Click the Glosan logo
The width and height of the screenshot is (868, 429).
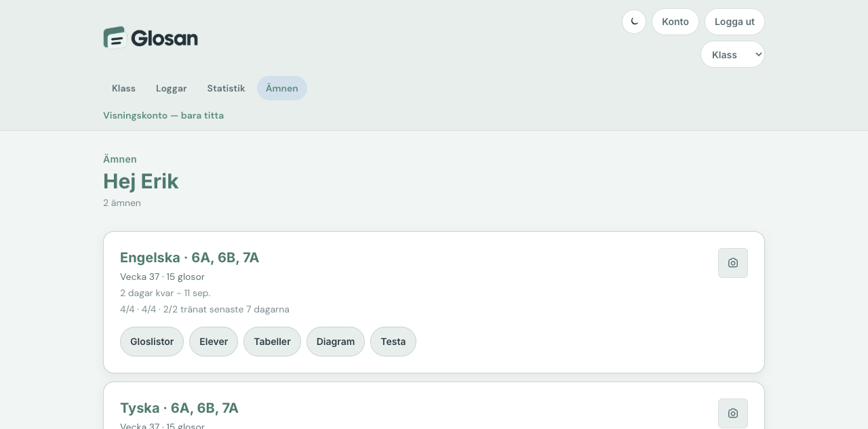click(151, 37)
